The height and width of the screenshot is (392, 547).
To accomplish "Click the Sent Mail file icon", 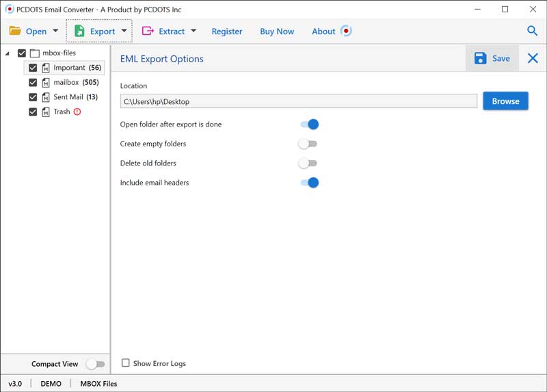I will point(46,97).
